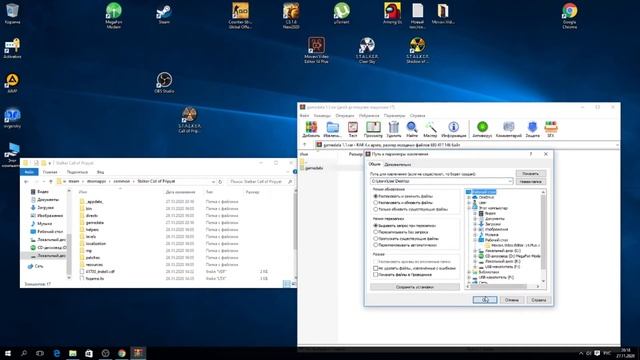
Task: Select 'Извлечь с заменой файлов' update mode radio
Action: coord(376,196)
